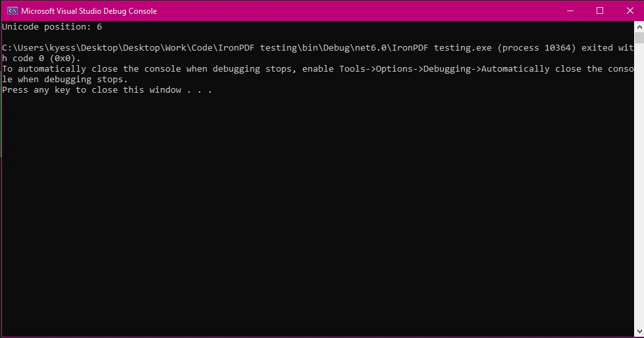Click the 'C:\Users\kyess\Desktop' path text

click(x=59, y=48)
